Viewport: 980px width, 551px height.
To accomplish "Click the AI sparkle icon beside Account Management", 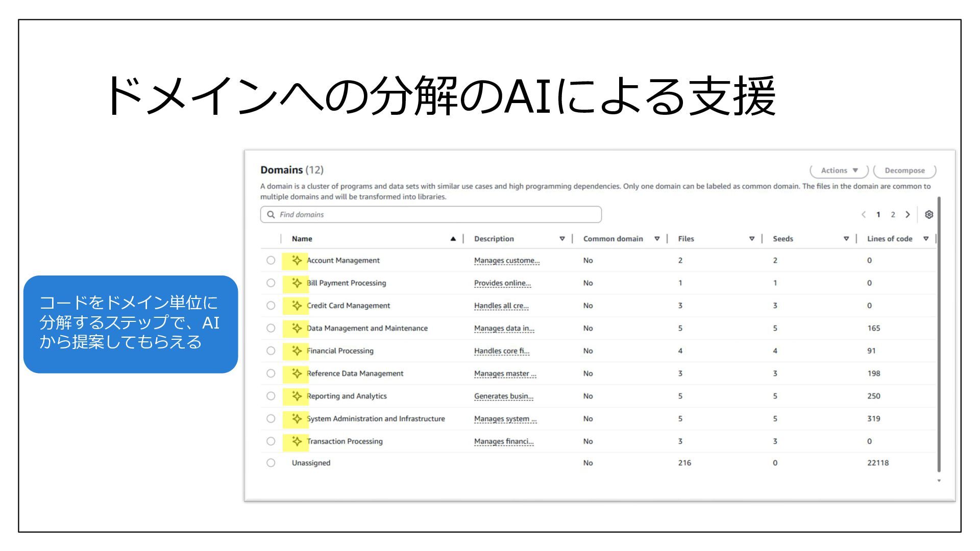I will point(297,260).
